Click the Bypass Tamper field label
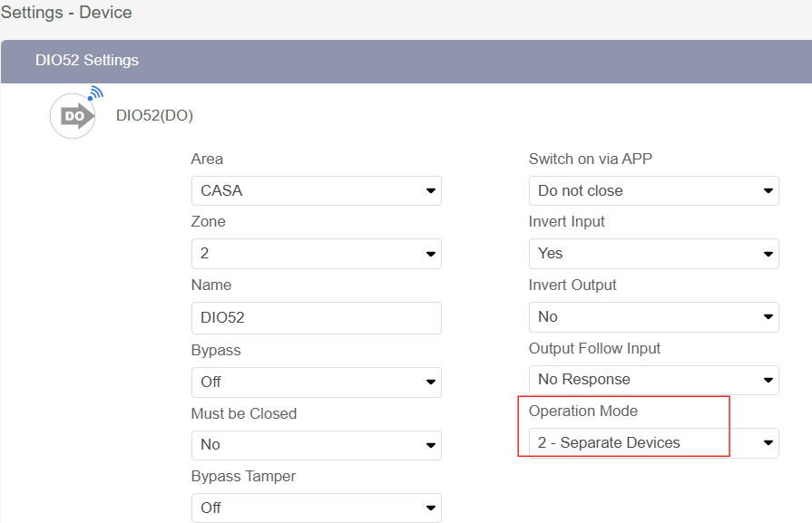The image size is (812, 523). [x=243, y=476]
